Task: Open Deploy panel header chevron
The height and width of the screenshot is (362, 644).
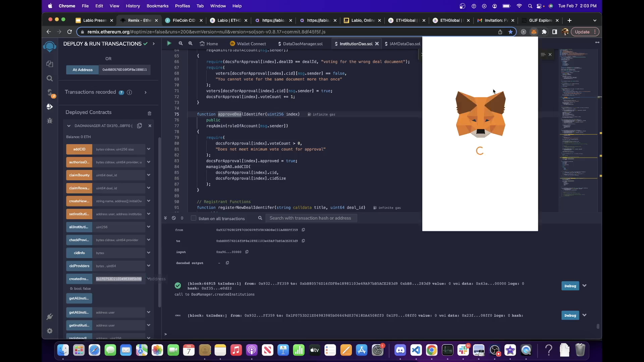Action: click(154, 44)
